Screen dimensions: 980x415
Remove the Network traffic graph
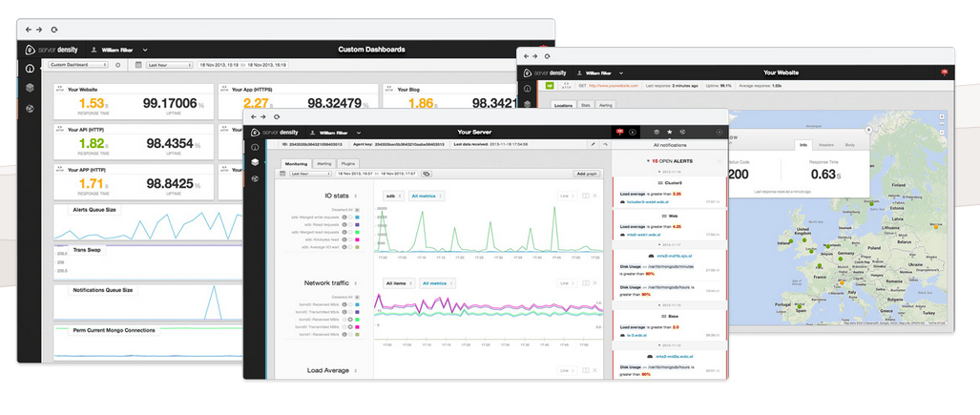coord(594,283)
